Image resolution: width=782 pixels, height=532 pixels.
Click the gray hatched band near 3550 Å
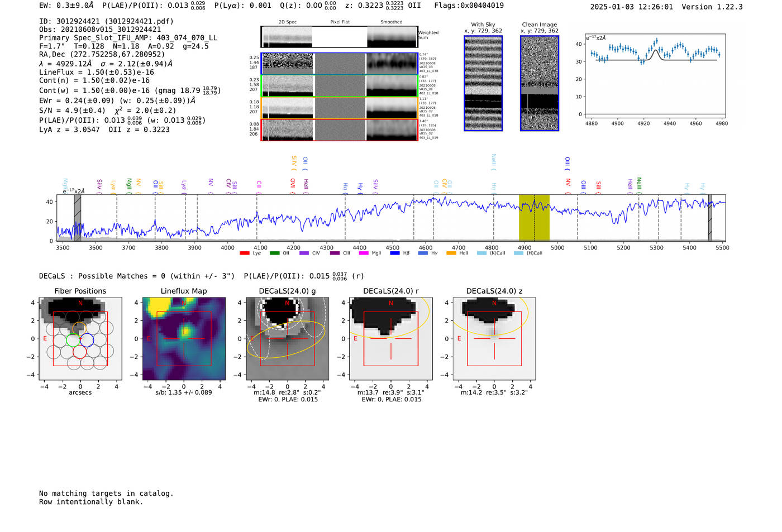pos(78,218)
